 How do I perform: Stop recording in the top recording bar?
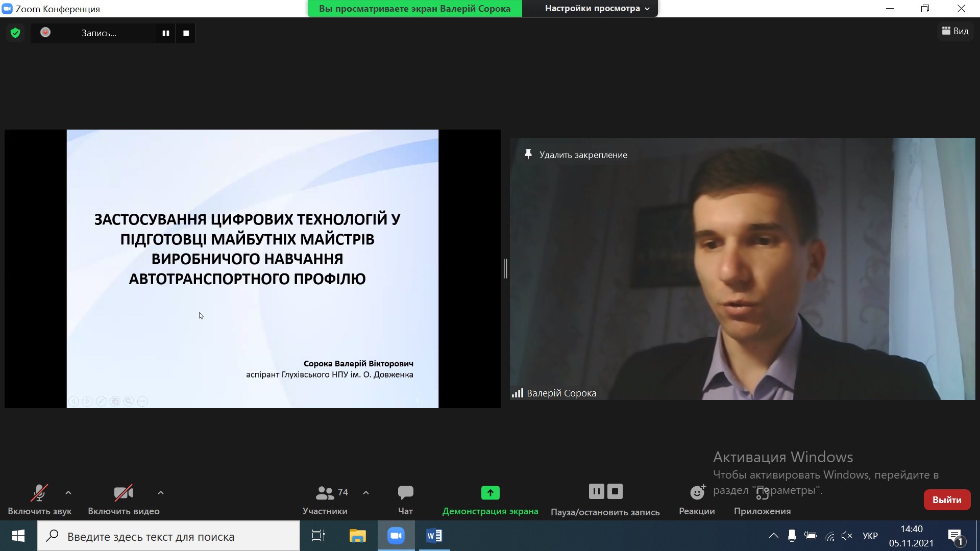coord(186,33)
